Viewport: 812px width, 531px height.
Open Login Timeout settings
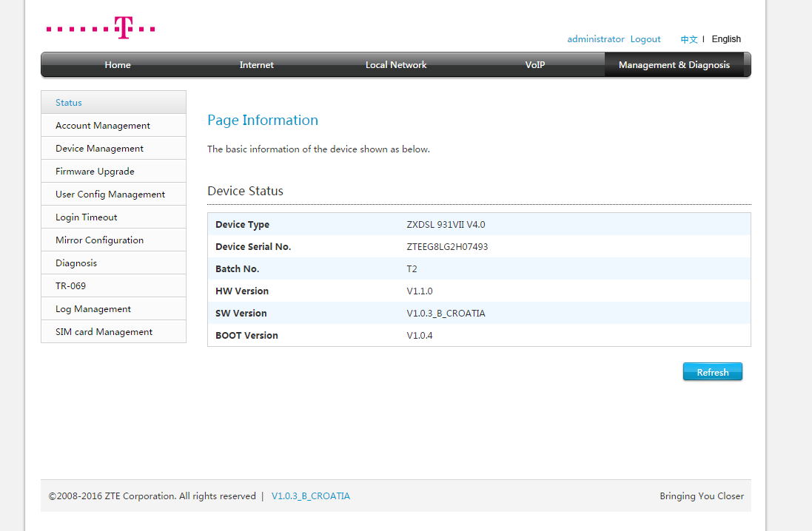(x=86, y=217)
